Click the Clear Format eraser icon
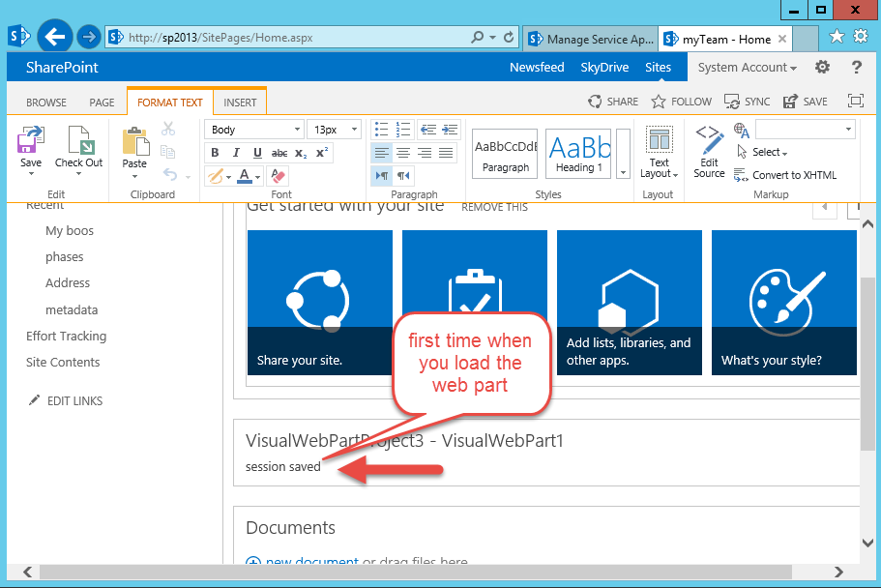881x588 pixels. [x=279, y=176]
